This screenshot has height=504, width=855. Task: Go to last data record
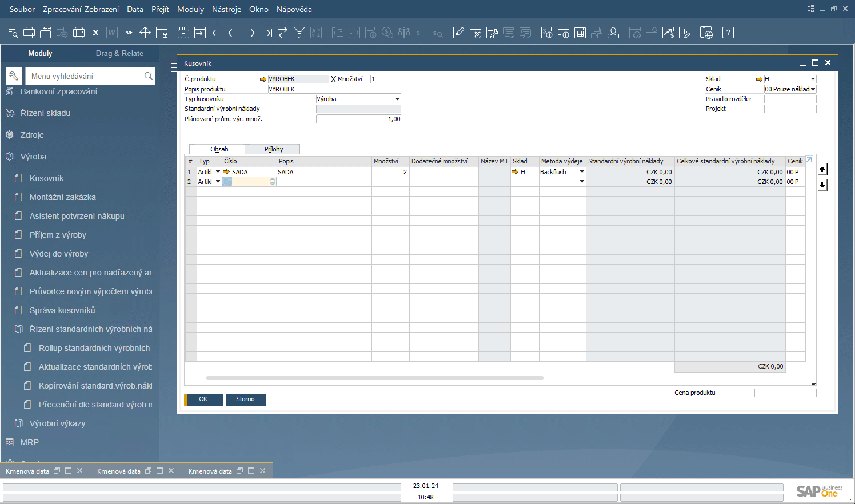[x=266, y=33]
